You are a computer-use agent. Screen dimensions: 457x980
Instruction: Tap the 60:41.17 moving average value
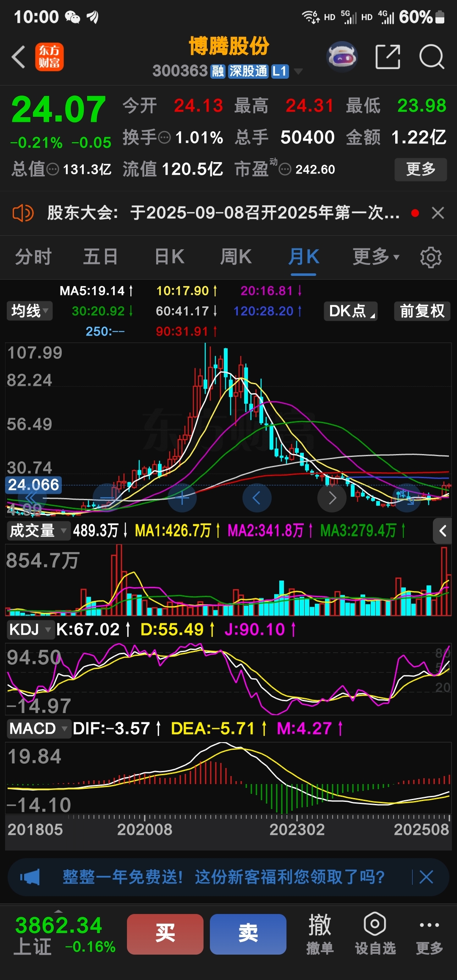tap(187, 311)
